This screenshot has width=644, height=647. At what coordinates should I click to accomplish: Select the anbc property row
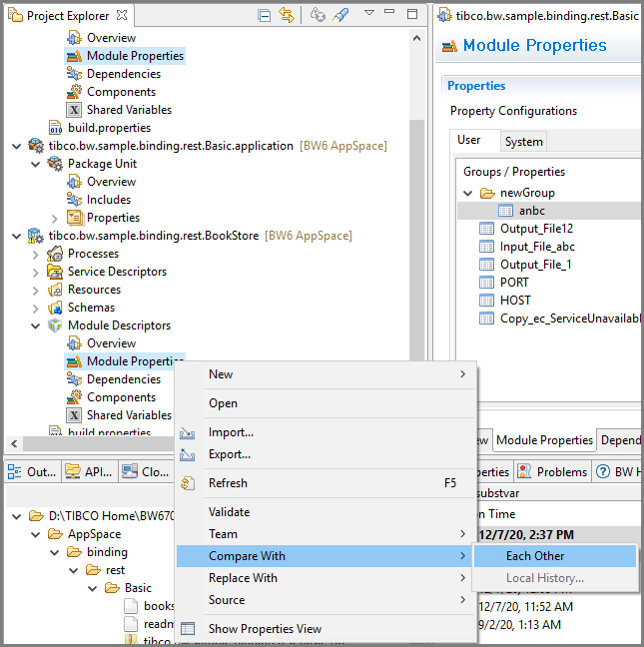pyautogui.click(x=549, y=211)
